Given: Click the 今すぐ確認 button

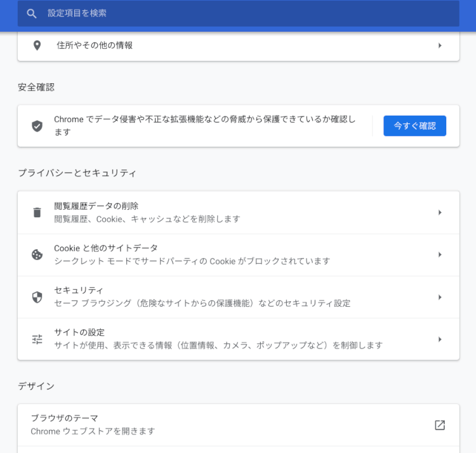Looking at the screenshot, I should tap(414, 126).
